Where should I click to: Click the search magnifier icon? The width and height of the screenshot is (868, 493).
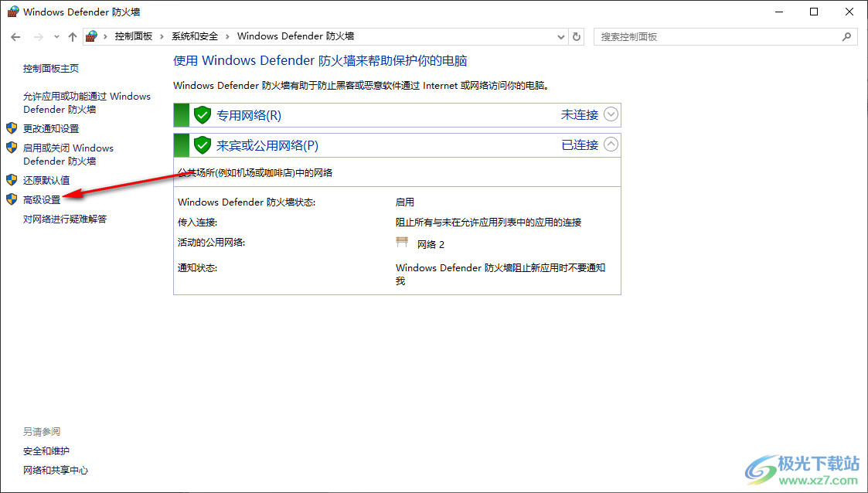pyautogui.click(x=846, y=37)
